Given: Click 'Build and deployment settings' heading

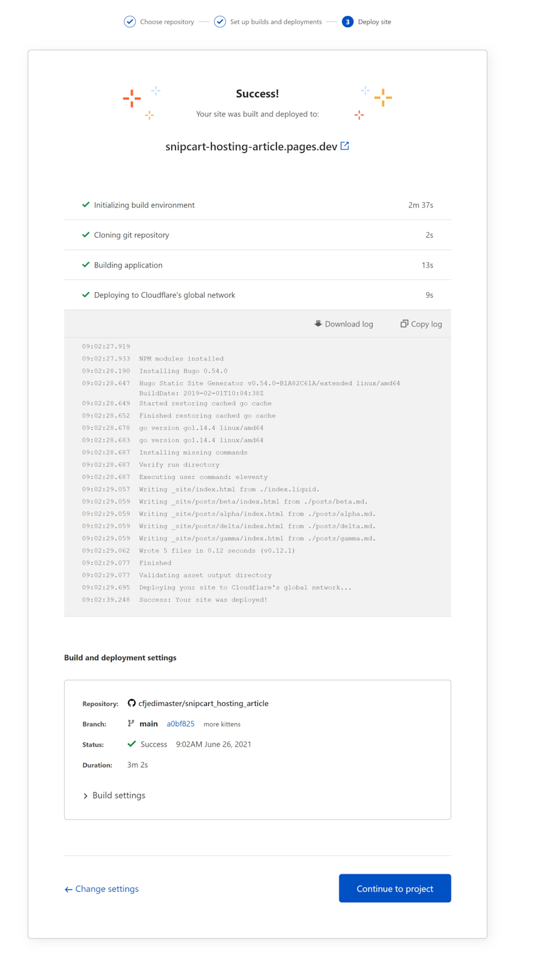Looking at the screenshot, I should (x=120, y=658).
